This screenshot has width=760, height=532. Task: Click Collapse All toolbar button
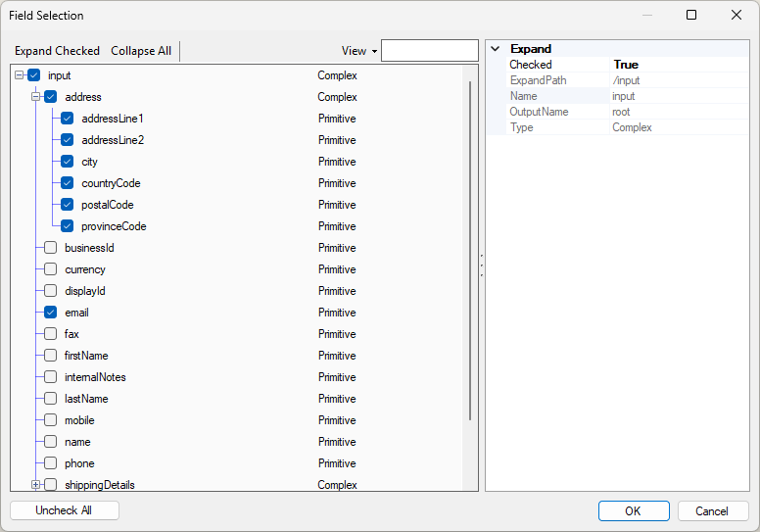point(141,51)
